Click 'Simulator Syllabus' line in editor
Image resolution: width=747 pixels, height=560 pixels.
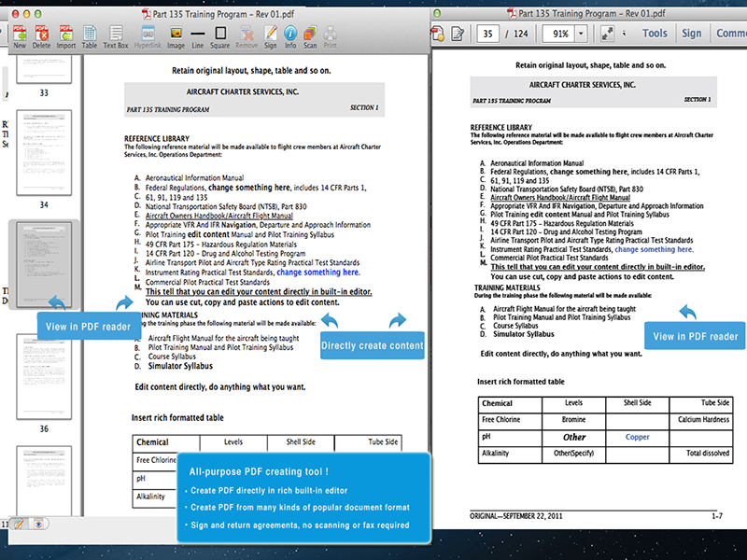(180, 366)
